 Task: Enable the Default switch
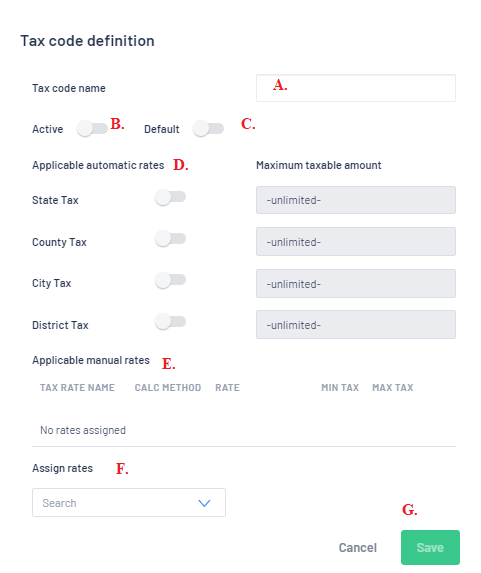(208, 129)
